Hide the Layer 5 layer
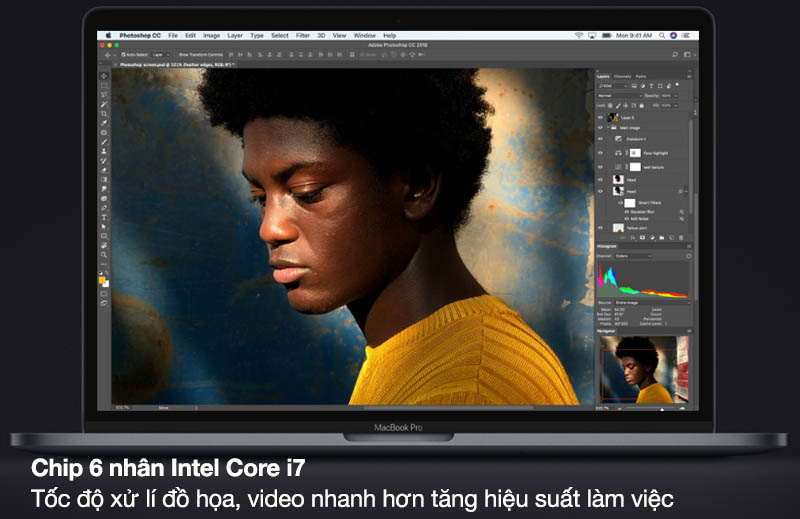Viewport: 800px width, 519px height. tap(601, 117)
